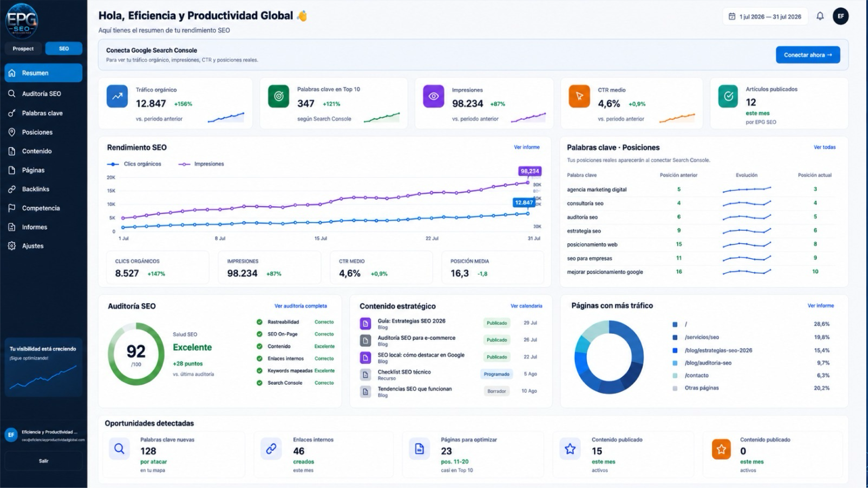The height and width of the screenshot is (488, 868).
Task: Open the Páginas sidebar item
Action: coord(43,170)
